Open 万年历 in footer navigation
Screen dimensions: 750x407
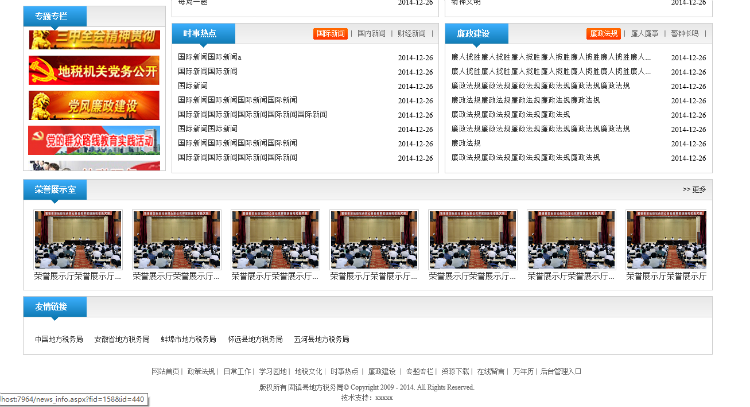coord(523,371)
